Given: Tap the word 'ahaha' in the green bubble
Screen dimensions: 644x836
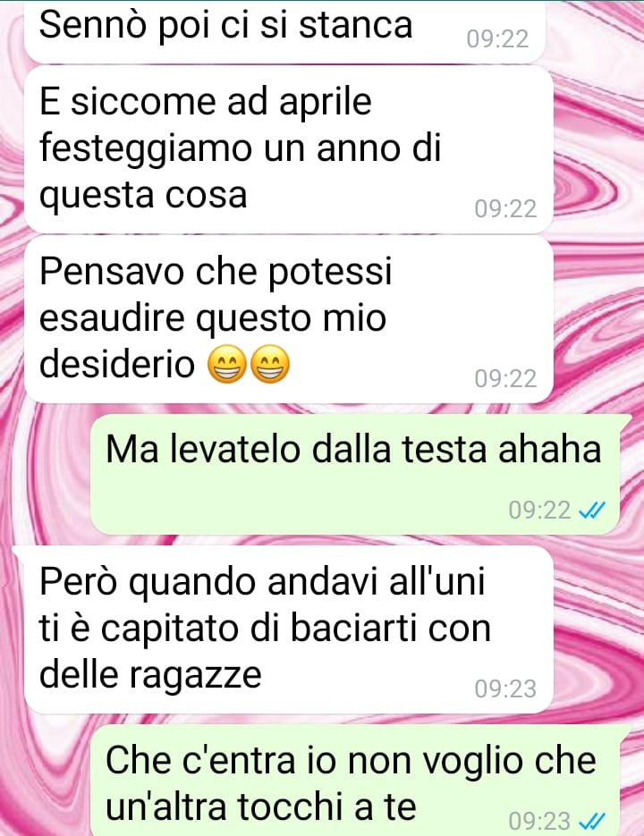Looking at the screenshot, I should point(549,450).
